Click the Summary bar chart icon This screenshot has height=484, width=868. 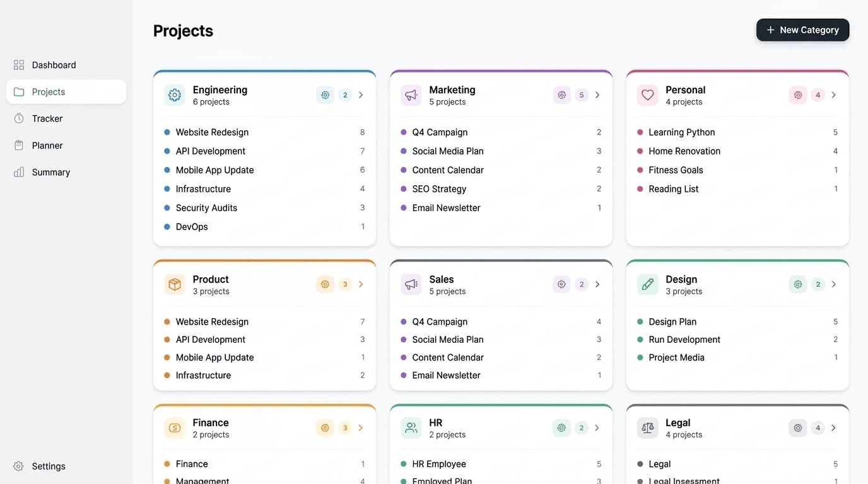tap(19, 172)
